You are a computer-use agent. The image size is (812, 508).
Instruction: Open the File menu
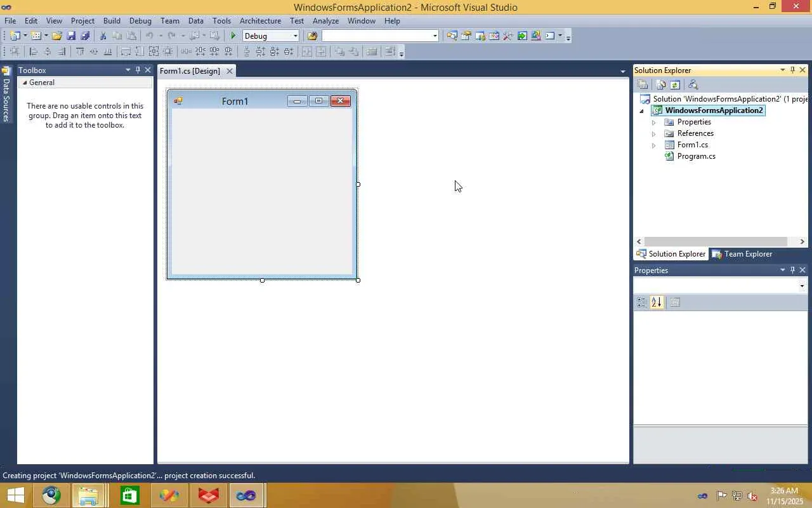pos(10,21)
